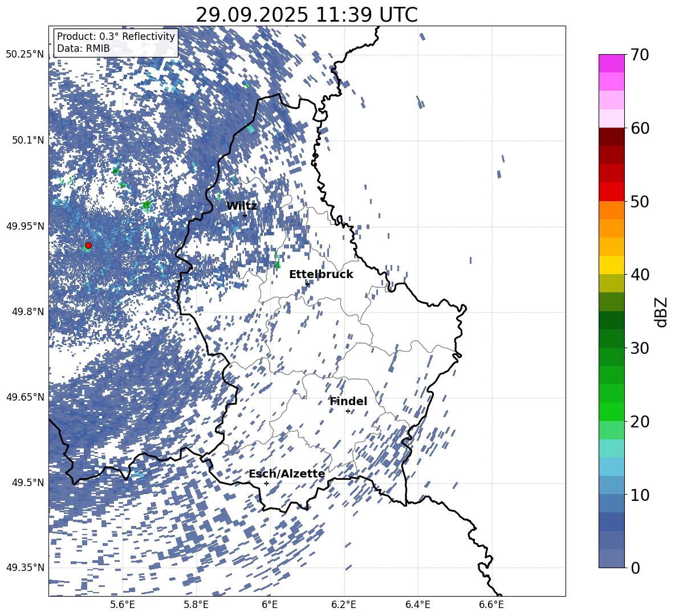675x616 pixels.
Task: Pick the bright green colorbar segment at 20
Action: point(611,411)
